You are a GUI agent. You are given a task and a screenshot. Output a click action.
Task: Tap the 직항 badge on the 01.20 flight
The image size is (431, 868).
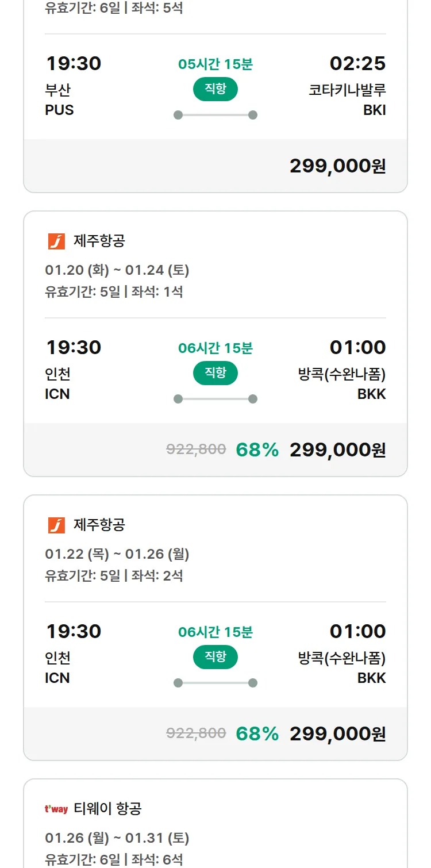coord(215,373)
